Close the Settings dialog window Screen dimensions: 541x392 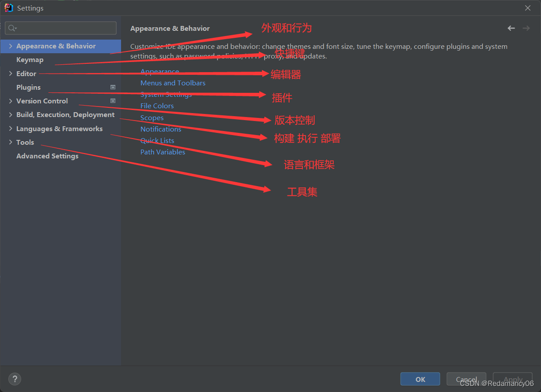[528, 8]
